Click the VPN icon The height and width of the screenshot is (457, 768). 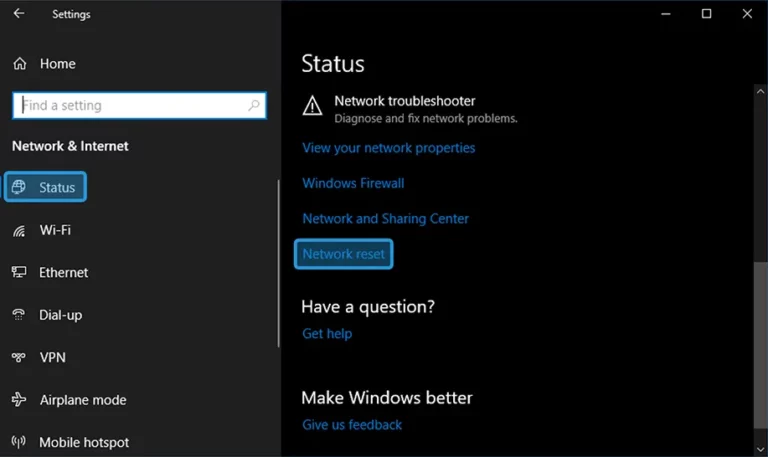[x=19, y=357]
